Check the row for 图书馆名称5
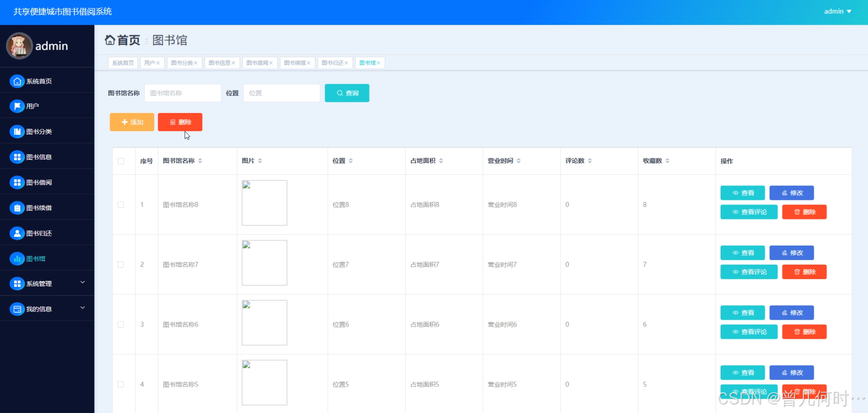 tap(121, 385)
